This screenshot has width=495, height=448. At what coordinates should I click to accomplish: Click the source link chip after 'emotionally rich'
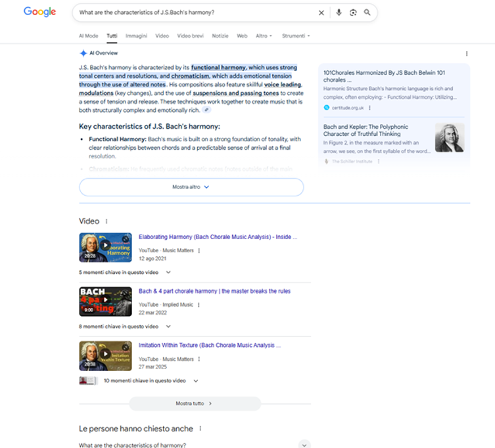(206, 110)
